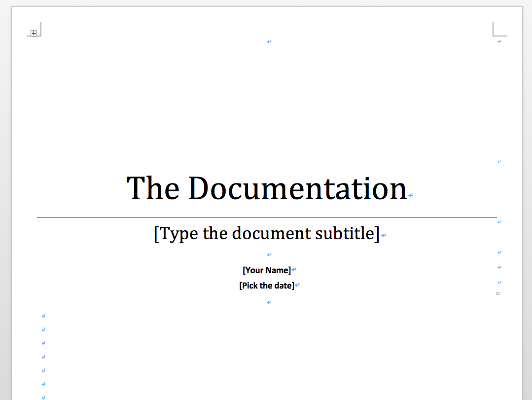Click the table move handle icon
Viewport: 532px width, 400px height.
pos(34,33)
